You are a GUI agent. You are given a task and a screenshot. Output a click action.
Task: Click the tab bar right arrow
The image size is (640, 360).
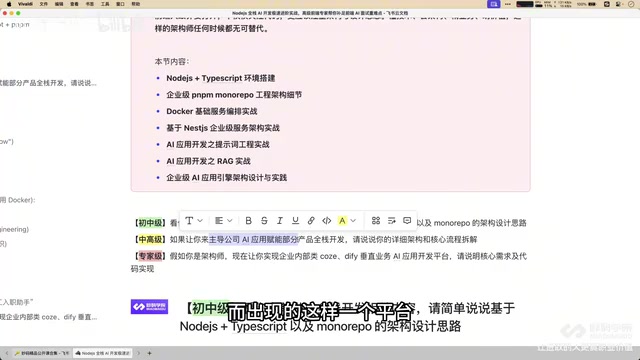[x=138, y=353]
